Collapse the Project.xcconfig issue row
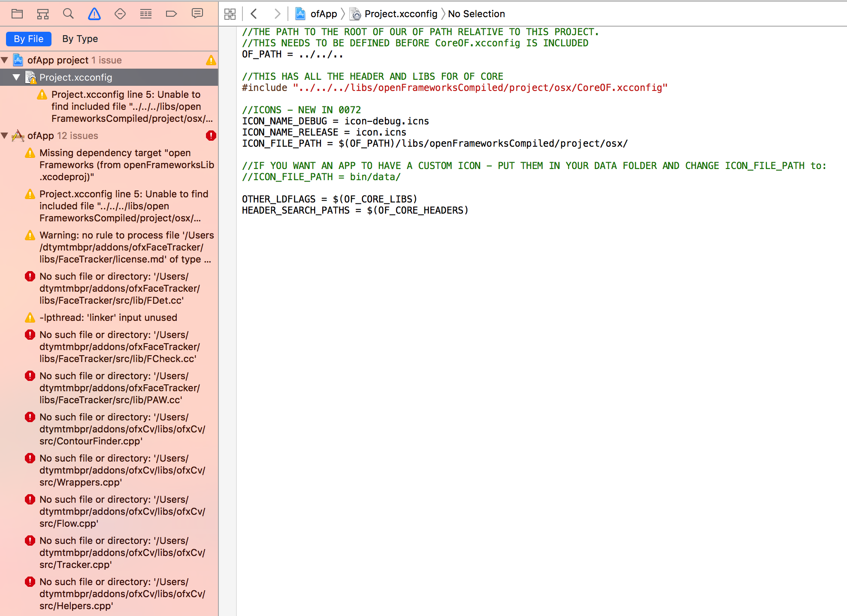 point(16,77)
